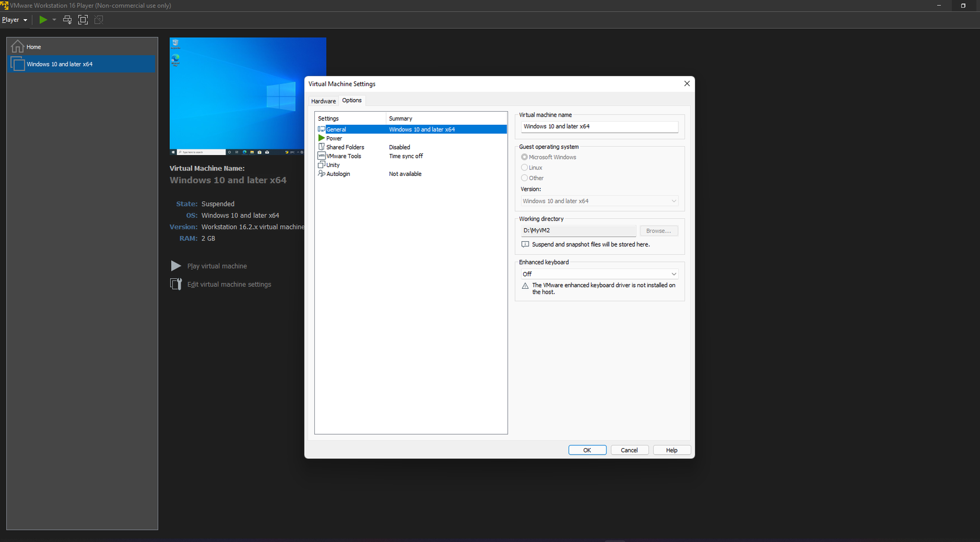Select Windows 10 VM in library list

[59, 64]
